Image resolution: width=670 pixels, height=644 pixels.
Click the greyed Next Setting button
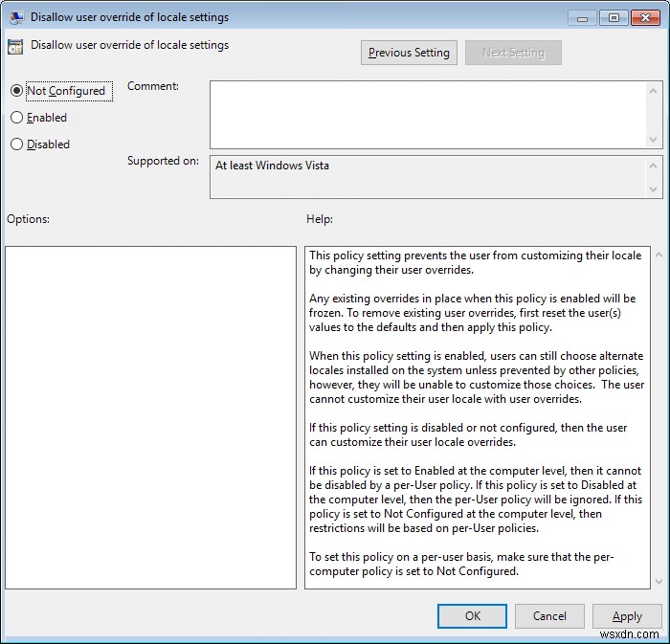click(x=513, y=53)
